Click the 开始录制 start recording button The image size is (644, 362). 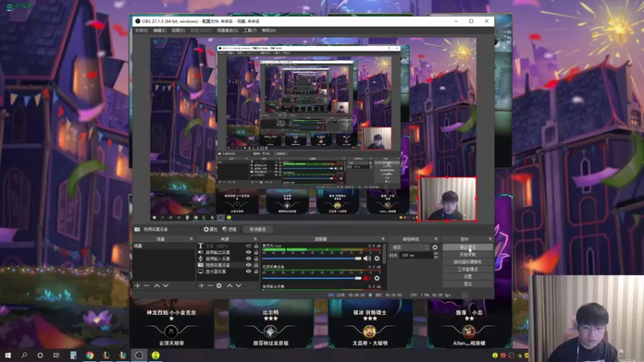[x=468, y=254]
